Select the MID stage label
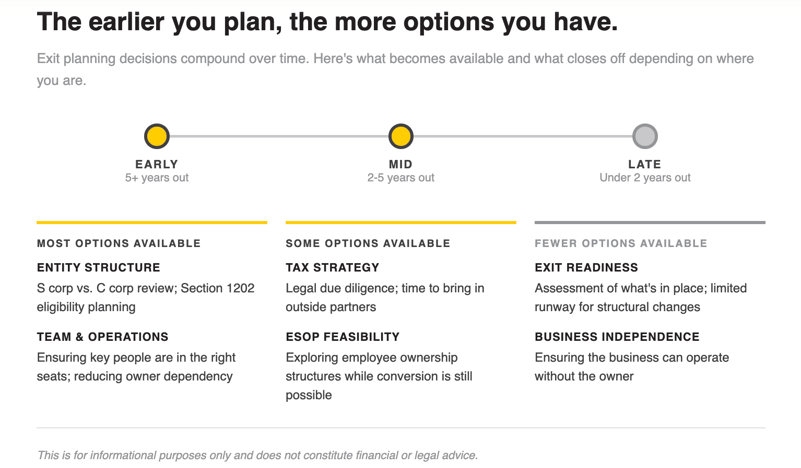This screenshot has width=801, height=468. pos(401,164)
